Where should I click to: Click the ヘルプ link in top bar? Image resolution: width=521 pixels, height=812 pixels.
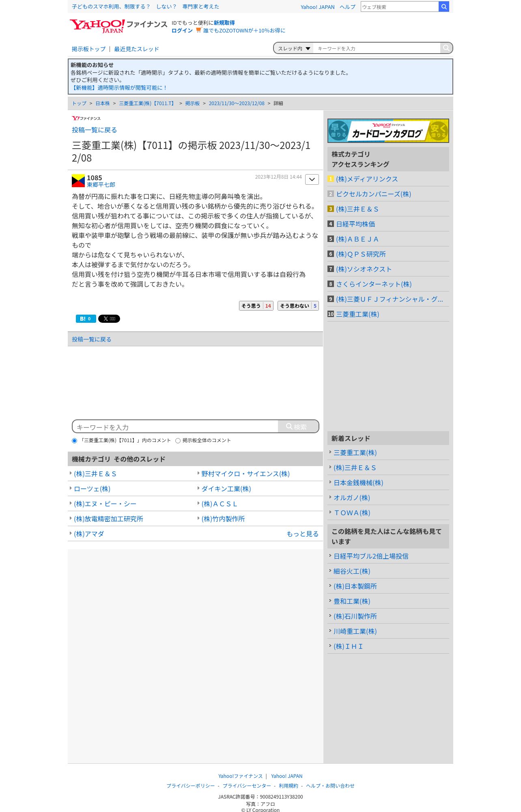click(x=348, y=7)
